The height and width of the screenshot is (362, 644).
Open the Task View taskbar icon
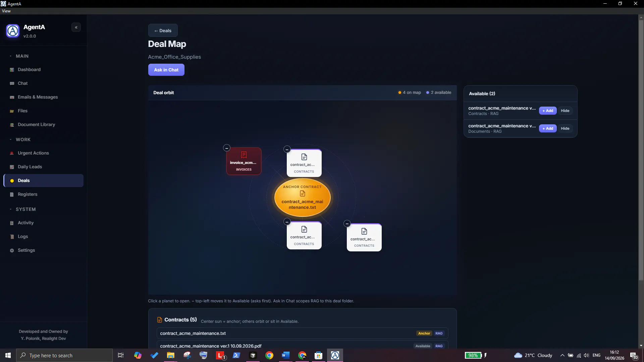(121, 355)
